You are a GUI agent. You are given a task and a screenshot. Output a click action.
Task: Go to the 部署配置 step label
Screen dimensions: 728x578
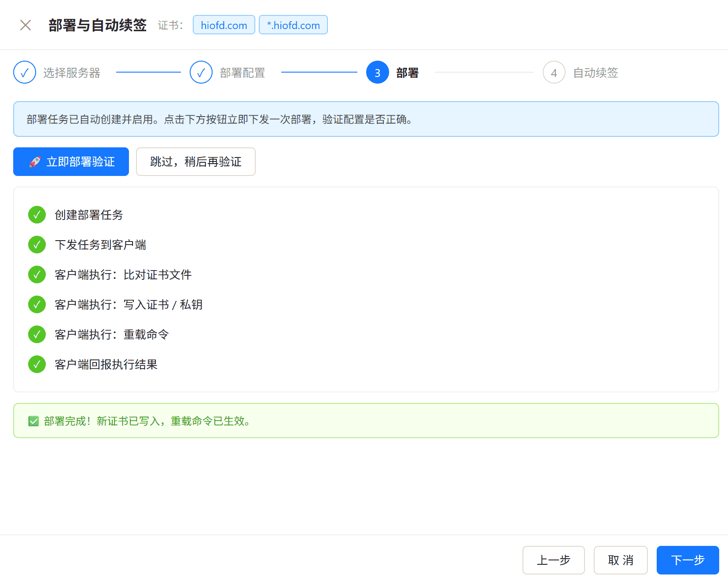(243, 73)
